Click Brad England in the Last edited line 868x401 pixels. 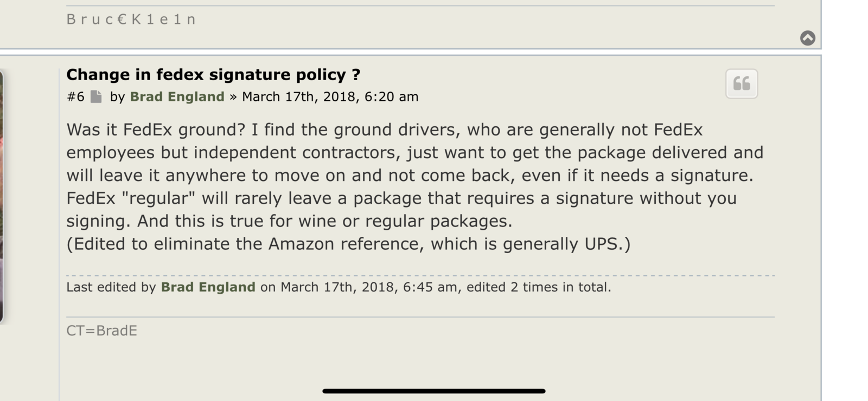tap(208, 287)
